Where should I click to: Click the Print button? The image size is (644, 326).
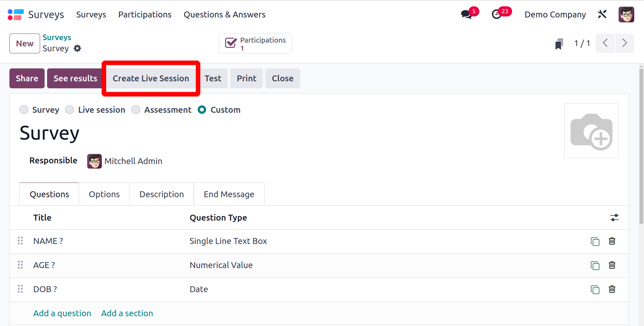247,78
